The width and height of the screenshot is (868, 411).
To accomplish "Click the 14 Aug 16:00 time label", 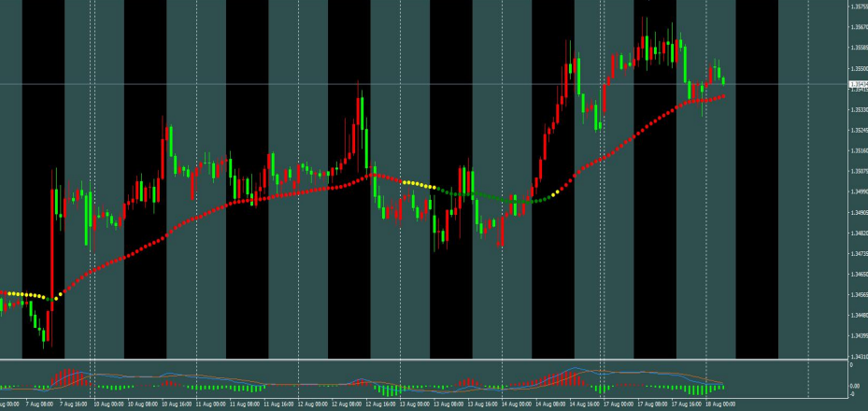I will click(585, 404).
